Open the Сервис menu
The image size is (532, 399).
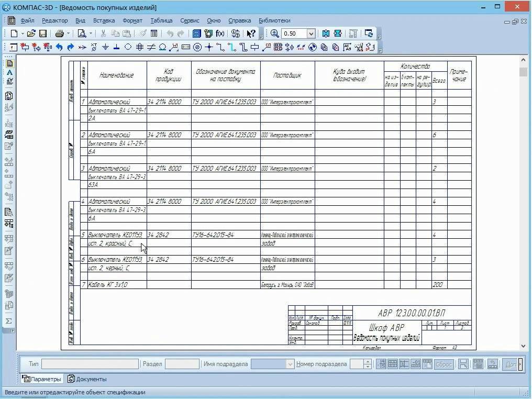click(190, 20)
